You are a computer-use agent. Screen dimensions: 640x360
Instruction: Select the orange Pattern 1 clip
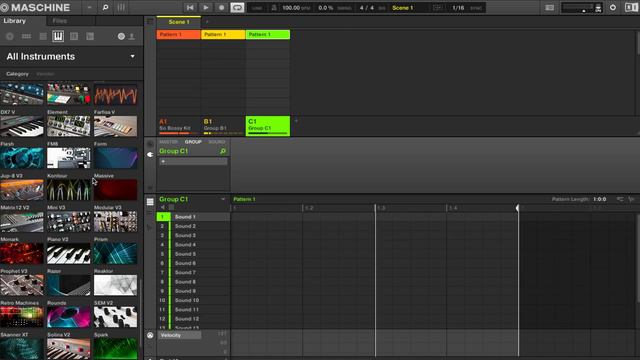[178, 35]
